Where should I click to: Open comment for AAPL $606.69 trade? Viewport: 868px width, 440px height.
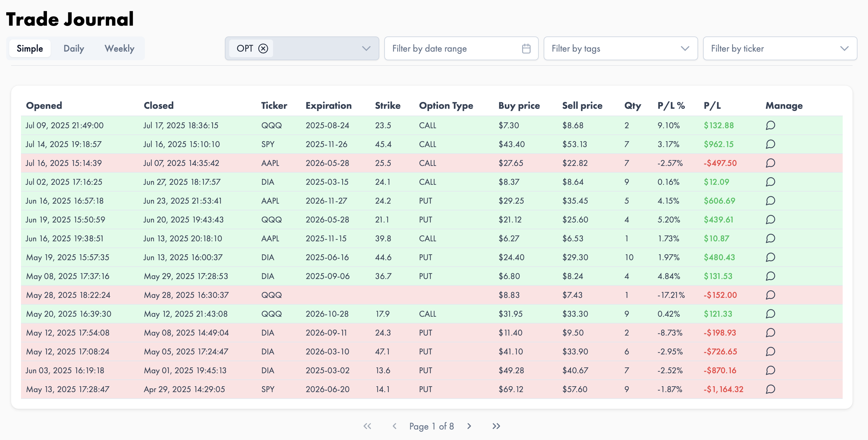coord(770,201)
